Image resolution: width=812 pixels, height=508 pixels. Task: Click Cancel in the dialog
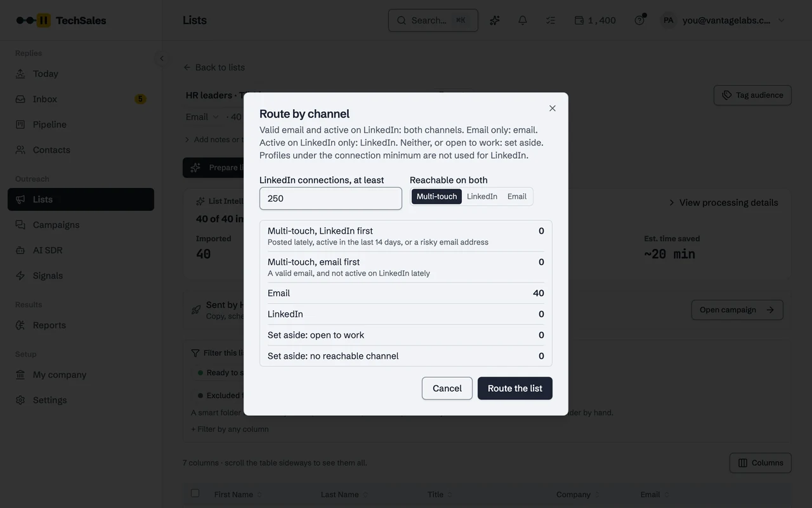pyautogui.click(x=447, y=389)
